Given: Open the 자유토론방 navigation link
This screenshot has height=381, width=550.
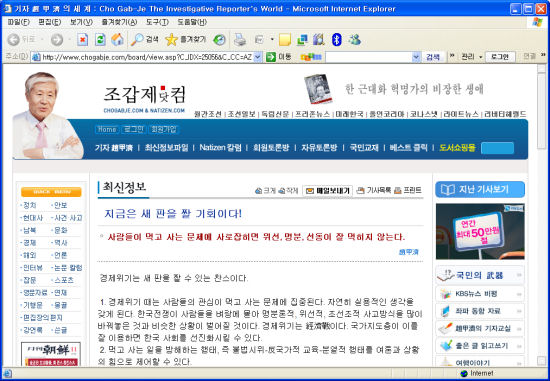Looking at the screenshot, I should [x=319, y=148].
